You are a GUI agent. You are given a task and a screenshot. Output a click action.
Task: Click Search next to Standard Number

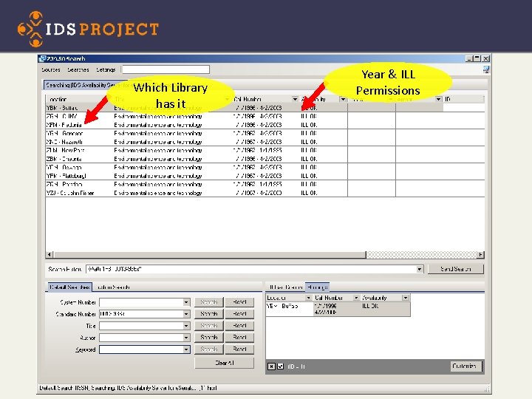click(208, 314)
